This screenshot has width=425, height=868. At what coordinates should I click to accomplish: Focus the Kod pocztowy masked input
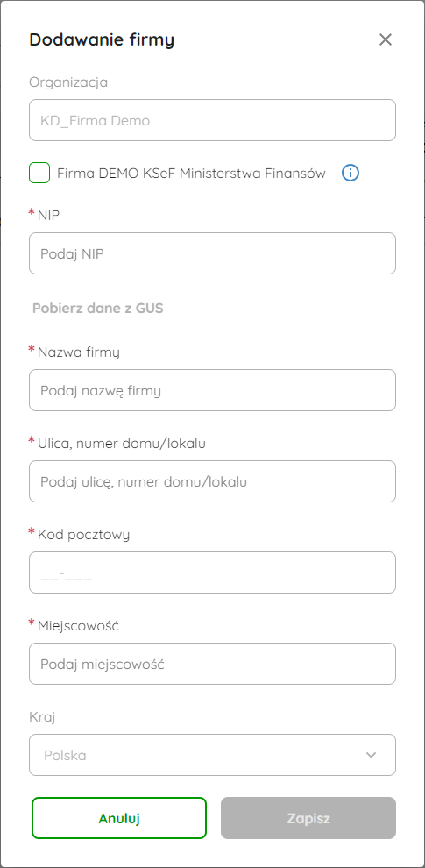pyautogui.click(x=212, y=573)
